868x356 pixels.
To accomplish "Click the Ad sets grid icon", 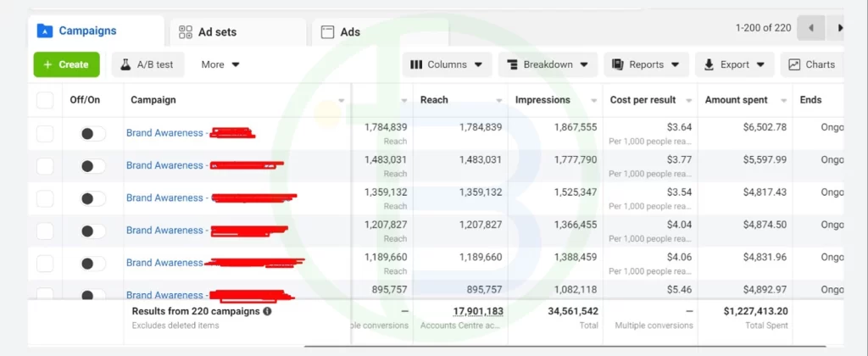I will (185, 32).
